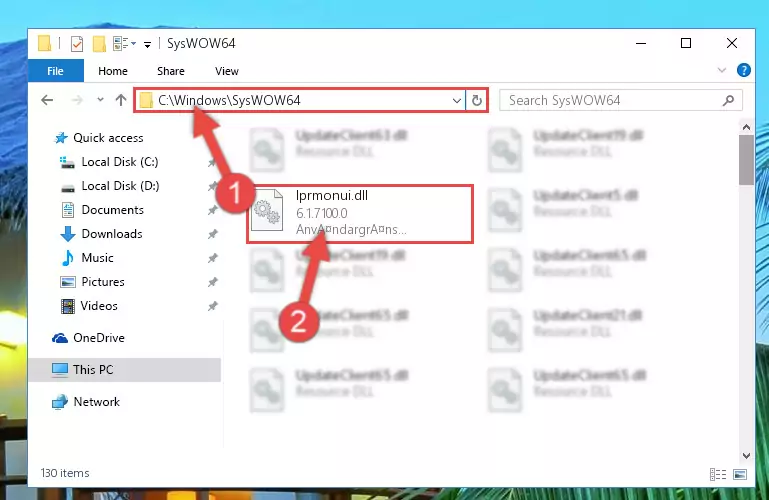Open the blue Help icon
This screenshot has width=769, height=500.
743,70
